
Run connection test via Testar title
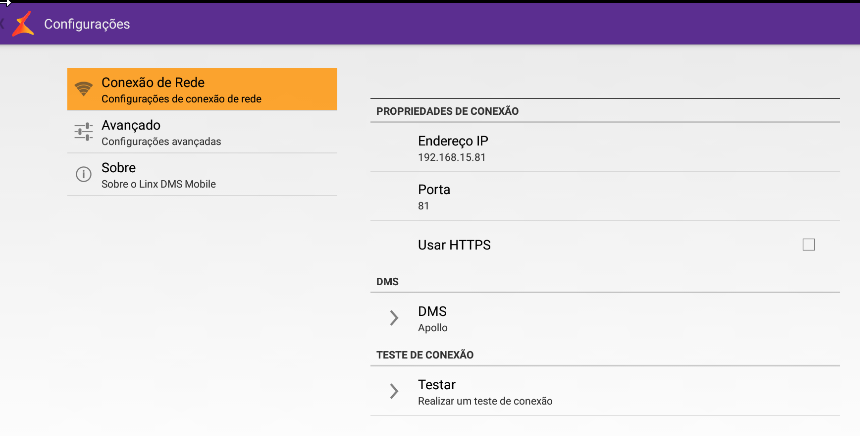(437, 384)
